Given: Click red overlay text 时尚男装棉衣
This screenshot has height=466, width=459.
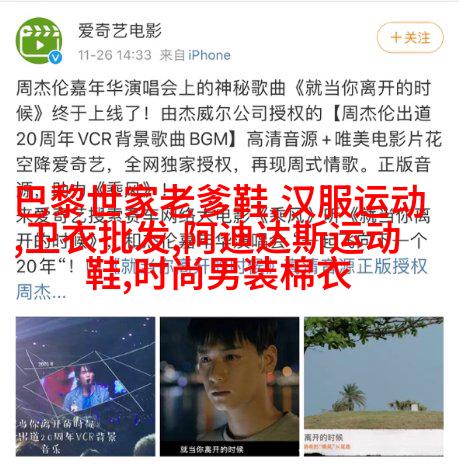Looking at the screenshot, I should (243, 273).
